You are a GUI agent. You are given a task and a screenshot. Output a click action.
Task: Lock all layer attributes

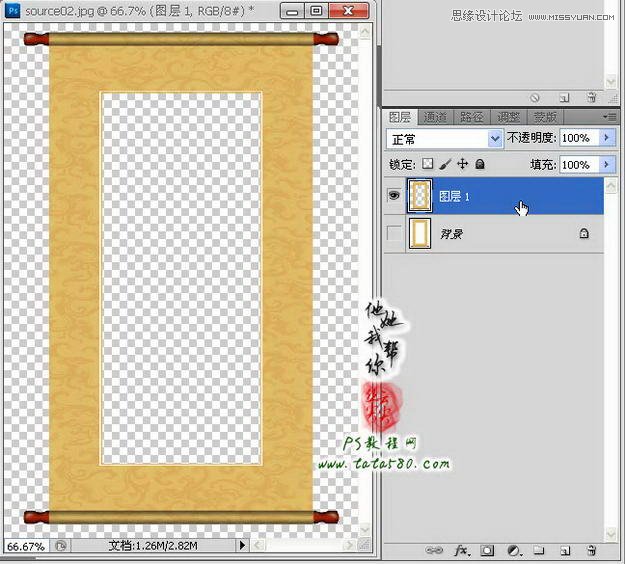coord(480,164)
